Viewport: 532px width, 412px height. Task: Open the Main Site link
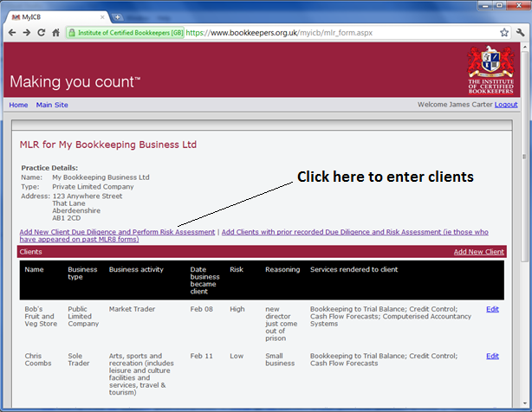(52, 105)
